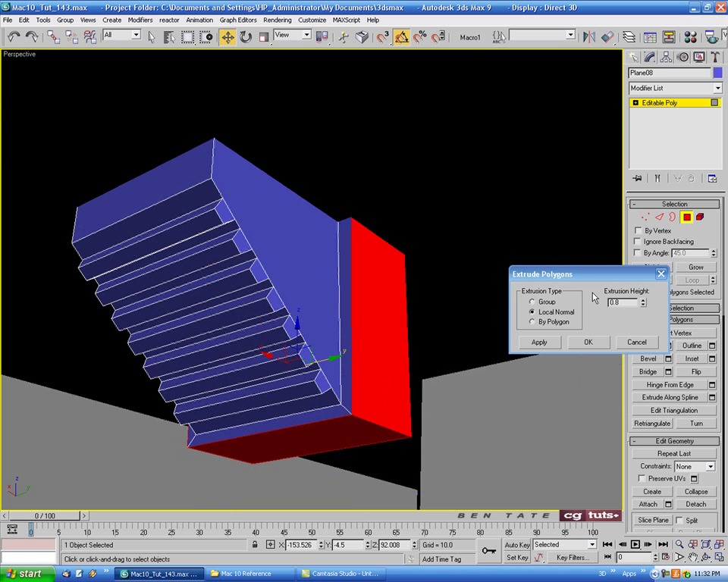
Task: Click the Extrude Along Spline button
Action: click(x=670, y=397)
